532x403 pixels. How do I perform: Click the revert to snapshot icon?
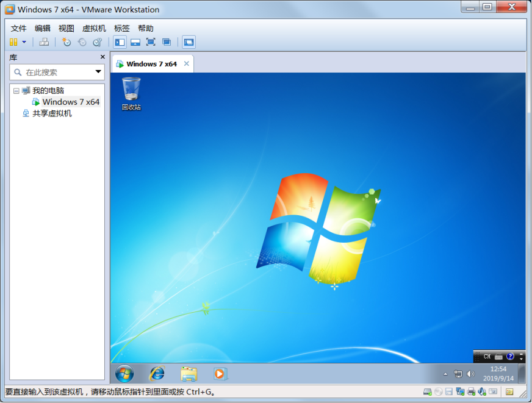[x=82, y=42]
